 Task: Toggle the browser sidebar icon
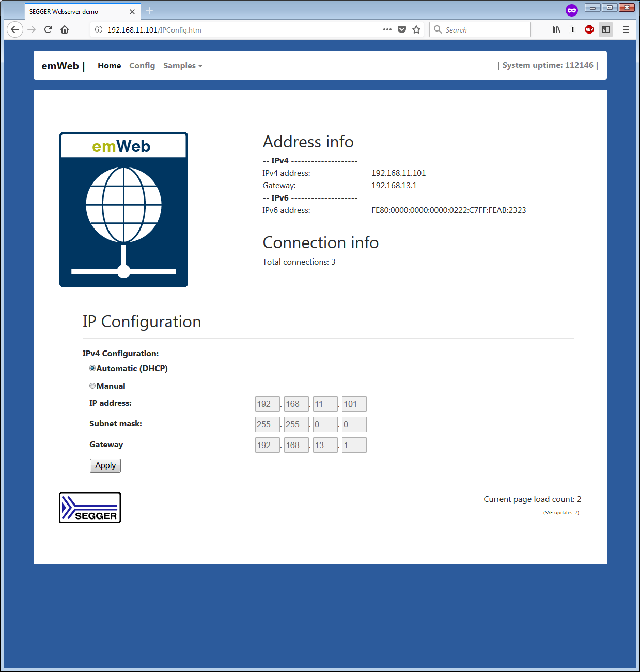coord(606,29)
